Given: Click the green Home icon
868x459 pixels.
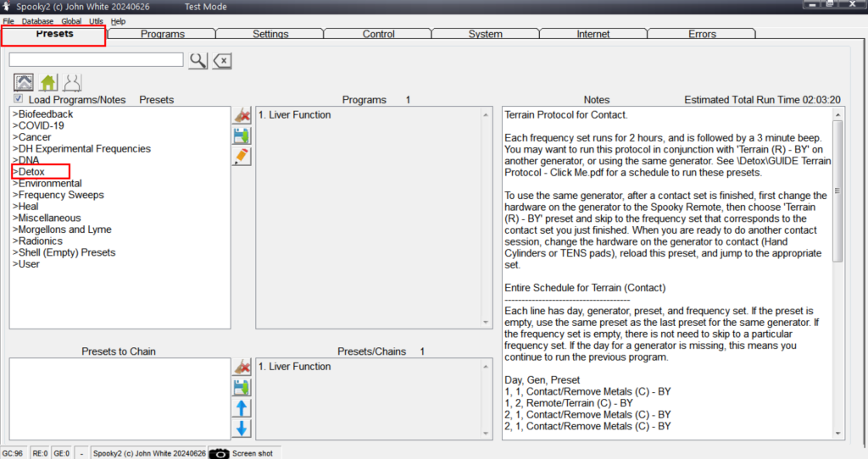Looking at the screenshot, I should [48, 83].
